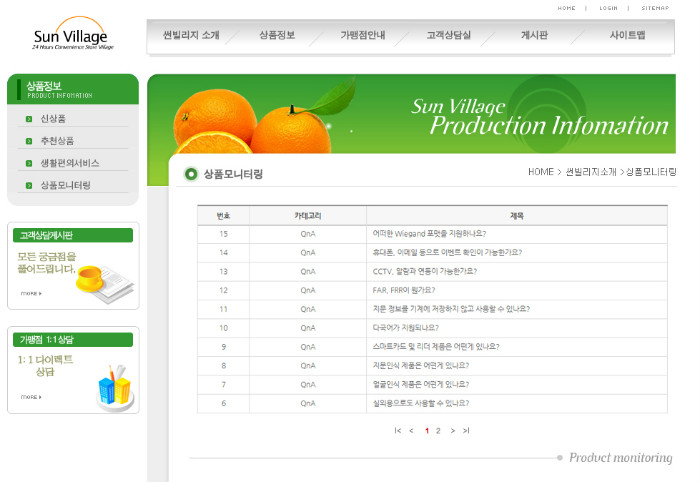Select the 게시판 navigation tab
The width and height of the screenshot is (700, 482).
point(534,35)
